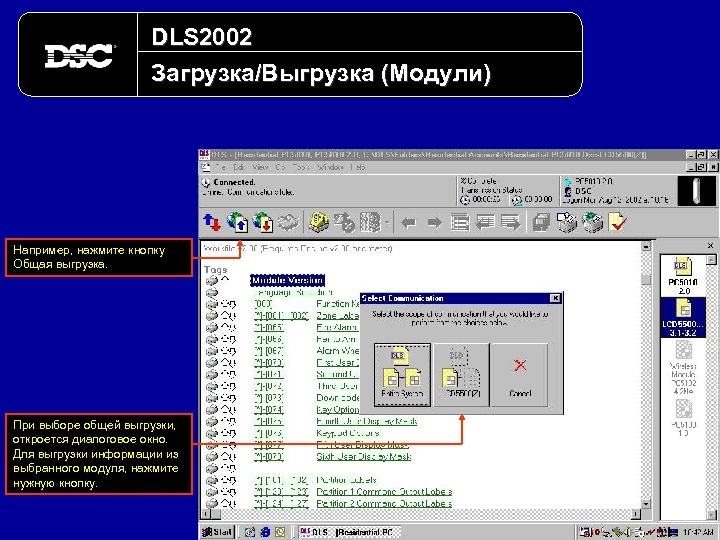
Task: Click the Keypad Options row text
Action: point(348,433)
